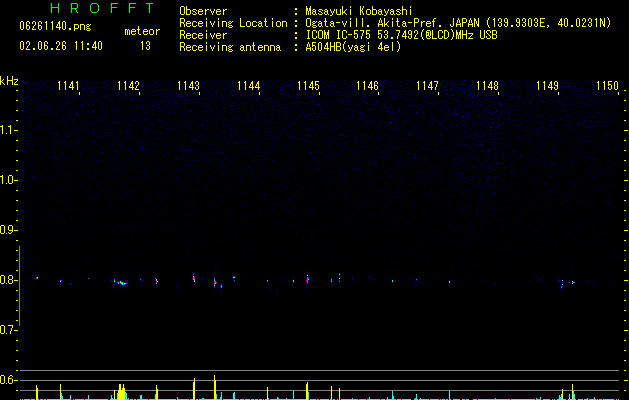Click the 1.0 kHz frequency label

(8, 180)
